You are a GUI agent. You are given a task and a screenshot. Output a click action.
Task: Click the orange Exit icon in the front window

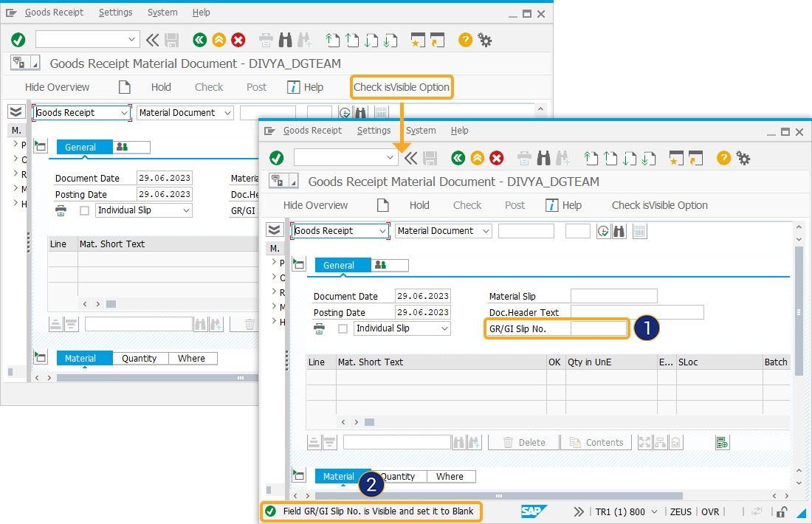coord(478,158)
